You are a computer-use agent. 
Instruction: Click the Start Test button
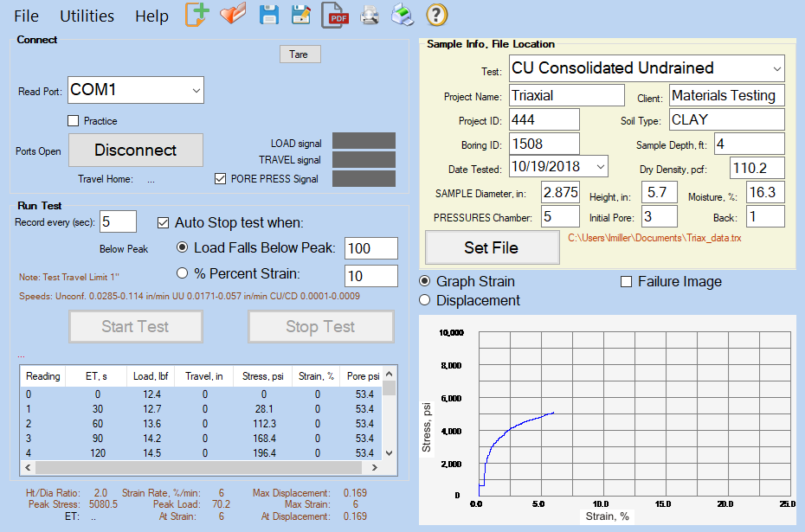[x=136, y=326]
